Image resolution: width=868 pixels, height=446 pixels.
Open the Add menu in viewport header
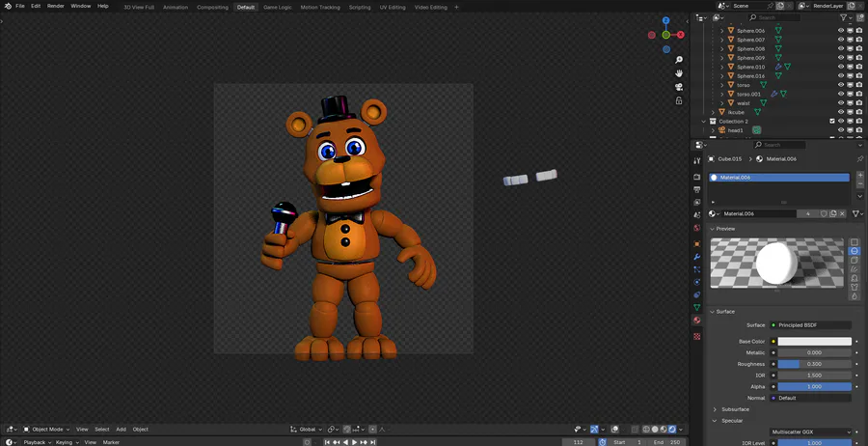[x=122, y=430]
